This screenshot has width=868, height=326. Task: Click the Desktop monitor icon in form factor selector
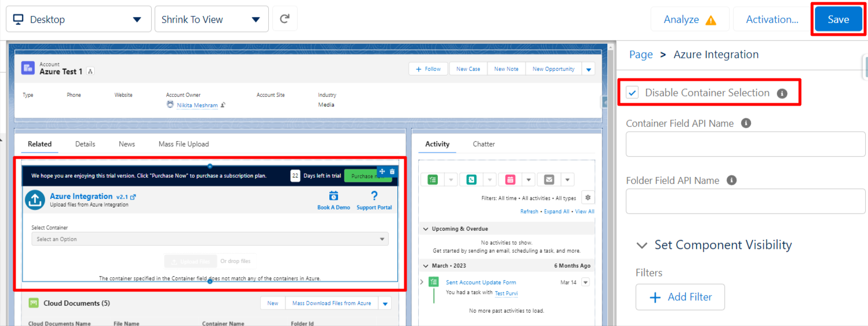coord(18,19)
